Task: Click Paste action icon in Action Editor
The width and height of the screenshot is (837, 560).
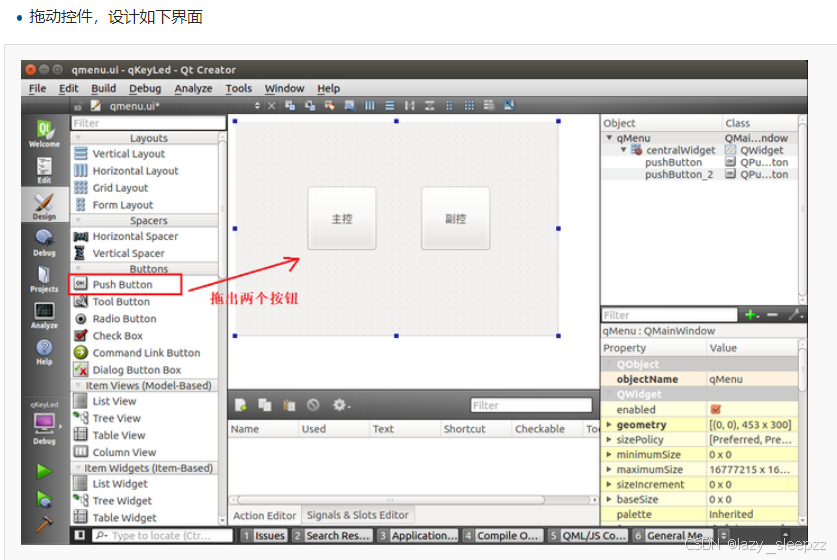Action: click(289, 405)
